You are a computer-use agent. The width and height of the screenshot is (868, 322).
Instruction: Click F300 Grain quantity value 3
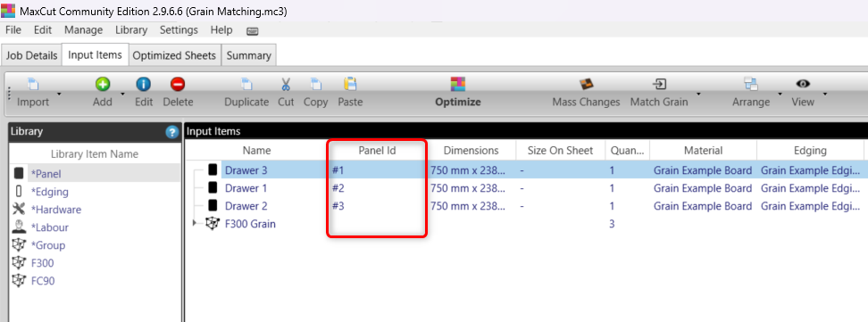click(x=612, y=224)
